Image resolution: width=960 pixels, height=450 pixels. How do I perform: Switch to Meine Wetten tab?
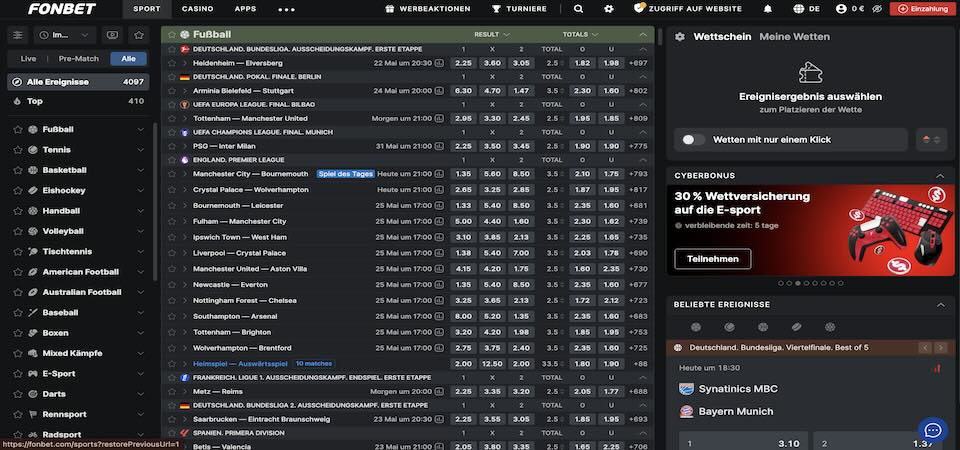coord(795,37)
